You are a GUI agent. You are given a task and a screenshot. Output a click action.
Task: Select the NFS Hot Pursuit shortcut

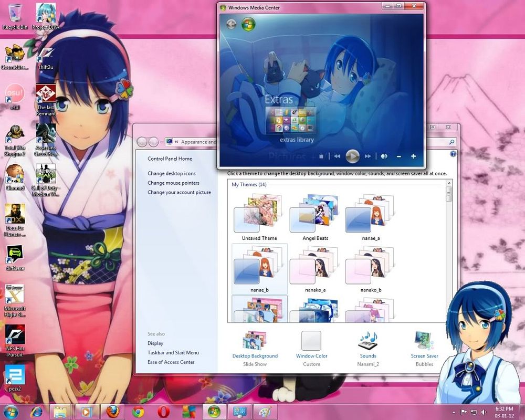(15, 341)
